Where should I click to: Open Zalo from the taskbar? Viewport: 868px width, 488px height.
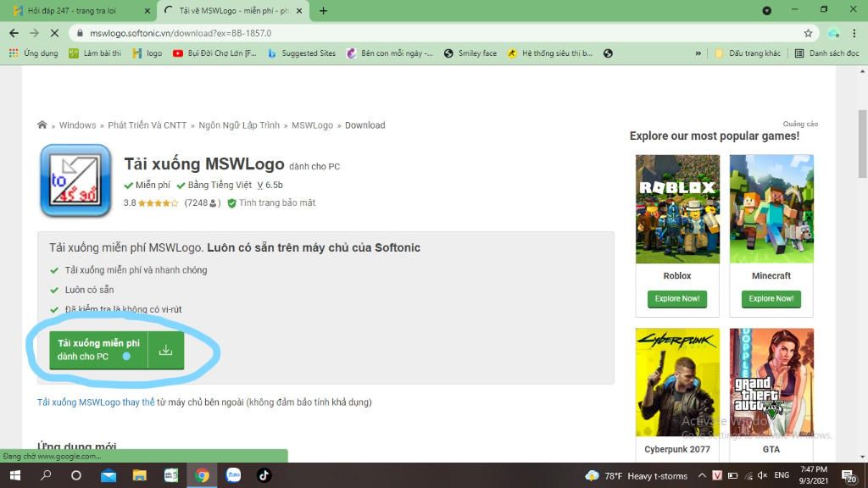(233, 475)
